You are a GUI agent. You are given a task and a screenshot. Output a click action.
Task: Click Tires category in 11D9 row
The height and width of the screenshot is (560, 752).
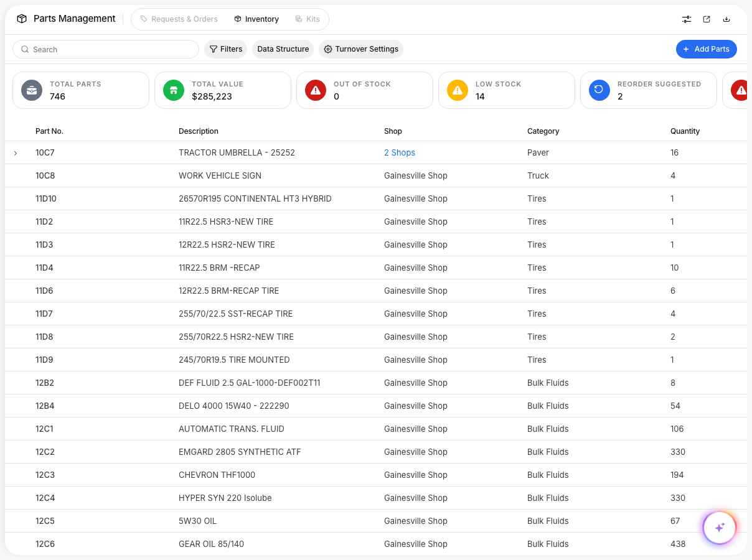pos(537,360)
